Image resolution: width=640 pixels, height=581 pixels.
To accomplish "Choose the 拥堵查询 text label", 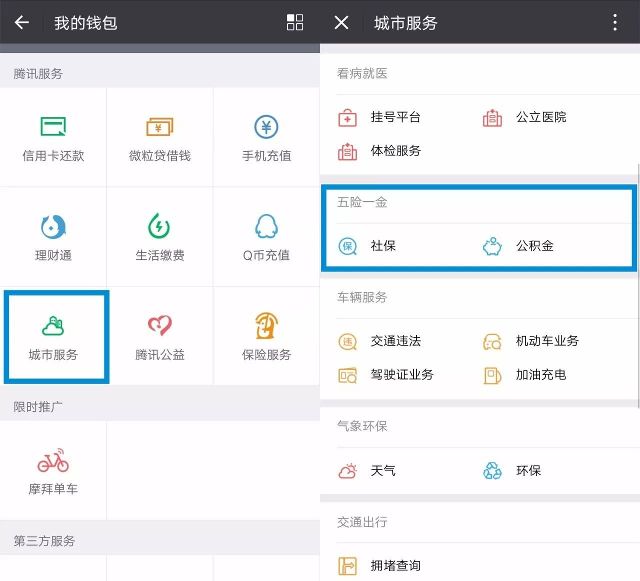I will pyautogui.click(x=396, y=565).
